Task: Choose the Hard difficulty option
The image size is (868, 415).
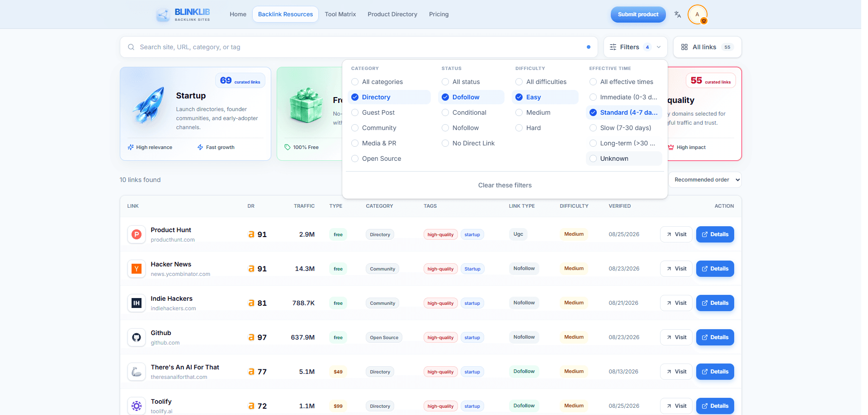Action: tap(545, 128)
